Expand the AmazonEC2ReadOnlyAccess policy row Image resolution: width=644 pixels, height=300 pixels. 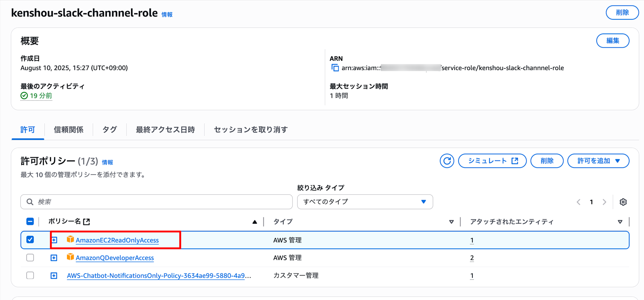click(x=54, y=240)
